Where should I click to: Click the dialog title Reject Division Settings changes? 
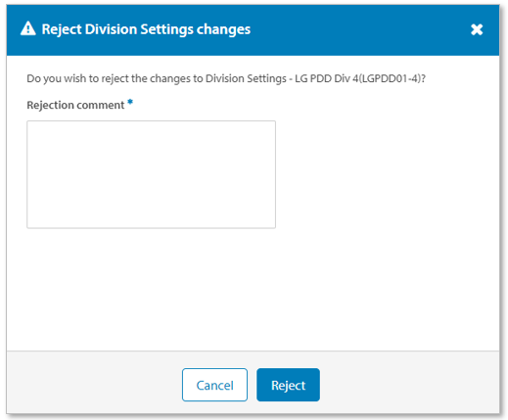point(146,29)
